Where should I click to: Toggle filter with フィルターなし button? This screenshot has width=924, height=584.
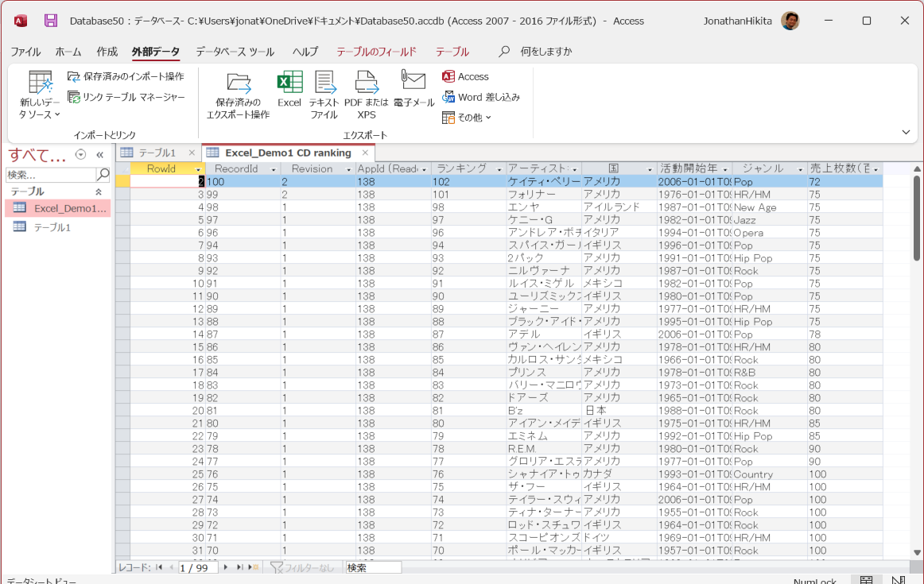(309, 567)
